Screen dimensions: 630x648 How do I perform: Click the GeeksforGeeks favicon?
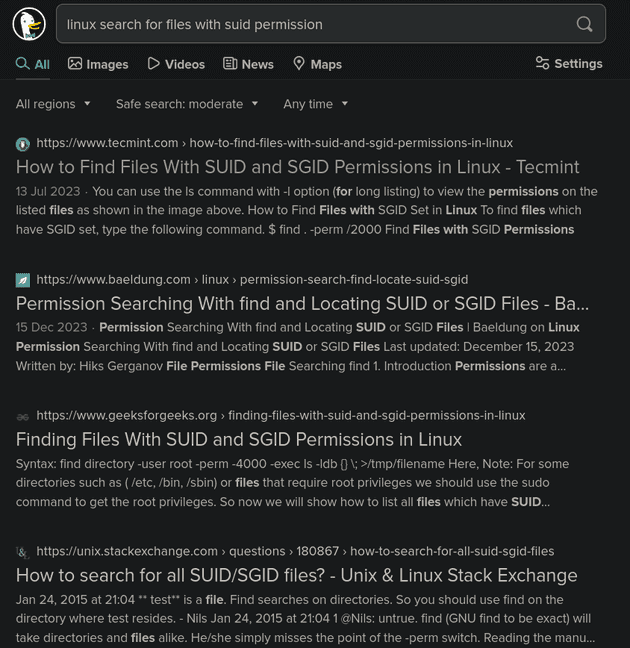(23, 417)
